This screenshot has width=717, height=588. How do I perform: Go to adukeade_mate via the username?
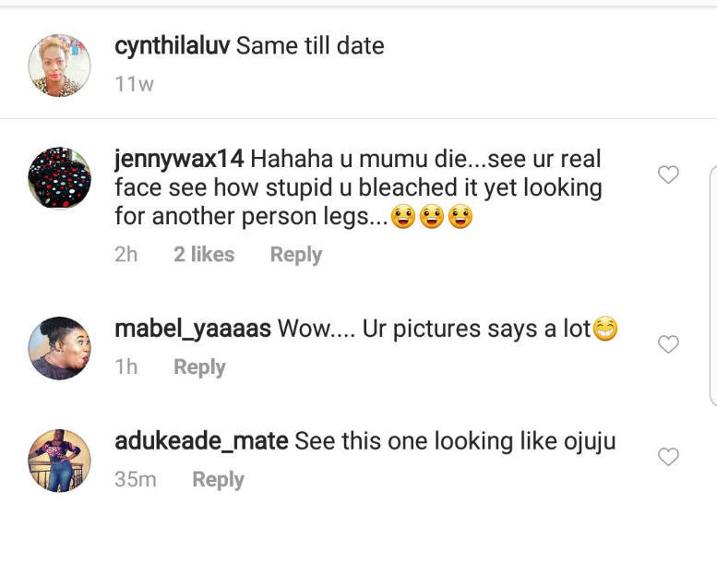coord(201,441)
